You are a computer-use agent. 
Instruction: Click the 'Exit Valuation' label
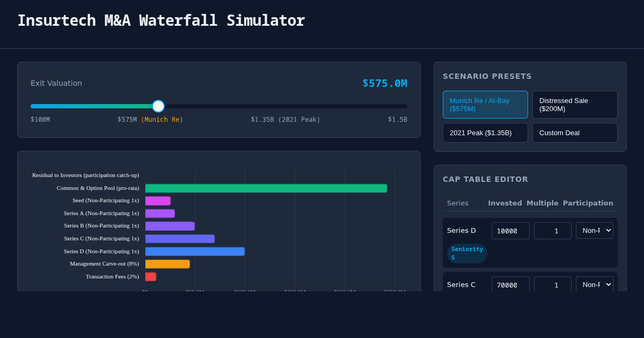tap(56, 83)
